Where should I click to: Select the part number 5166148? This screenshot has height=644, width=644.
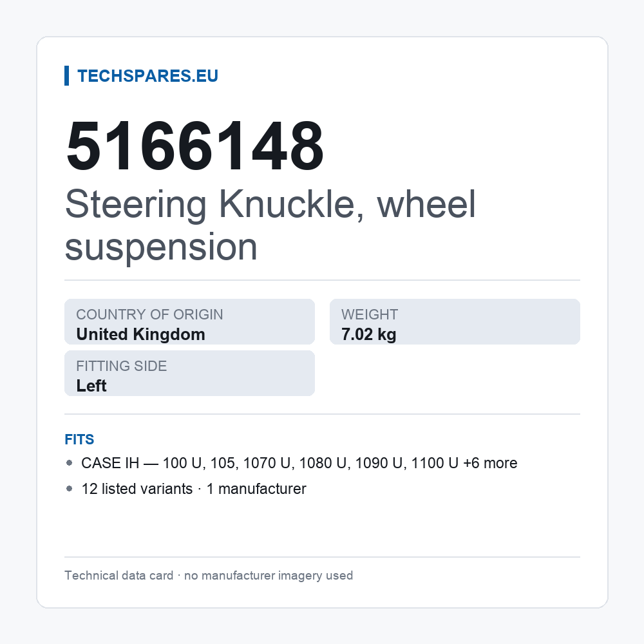(x=195, y=146)
